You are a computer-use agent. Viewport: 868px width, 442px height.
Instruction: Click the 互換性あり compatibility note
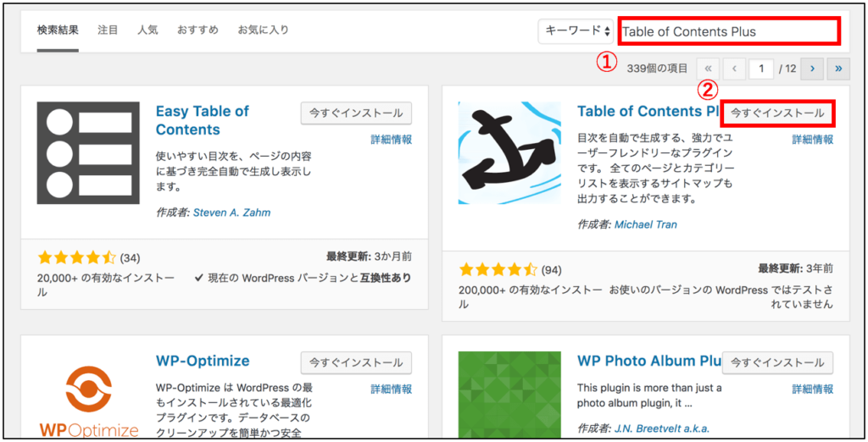(x=303, y=278)
